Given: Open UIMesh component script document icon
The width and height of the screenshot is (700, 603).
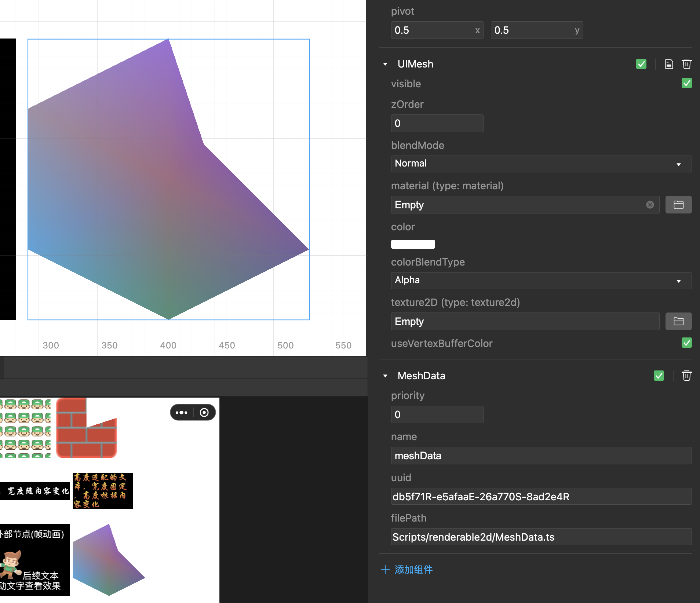Looking at the screenshot, I should click(x=669, y=64).
